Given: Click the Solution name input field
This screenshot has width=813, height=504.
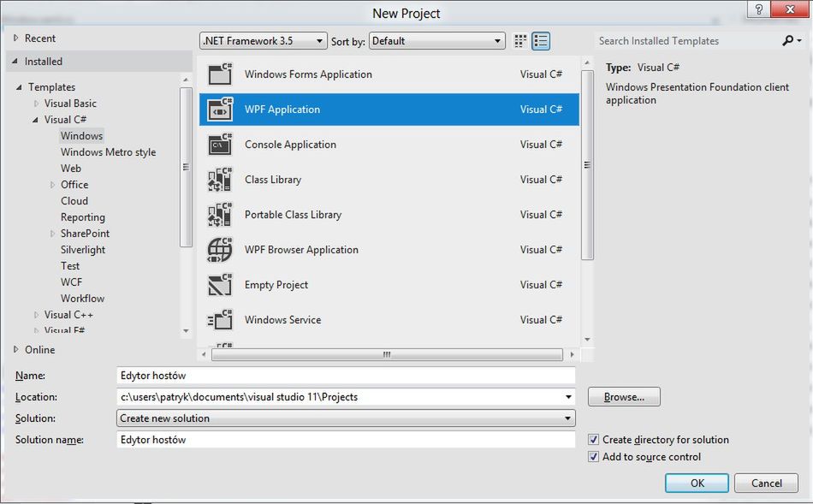Looking at the screenshot, I should (x=346, y=440).
